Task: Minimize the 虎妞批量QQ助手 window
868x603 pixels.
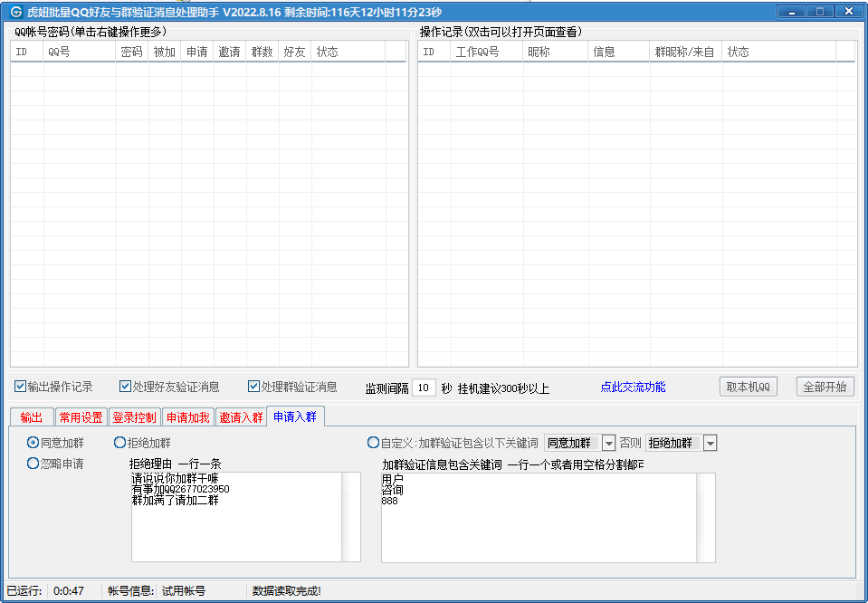Action: [792, 12]
